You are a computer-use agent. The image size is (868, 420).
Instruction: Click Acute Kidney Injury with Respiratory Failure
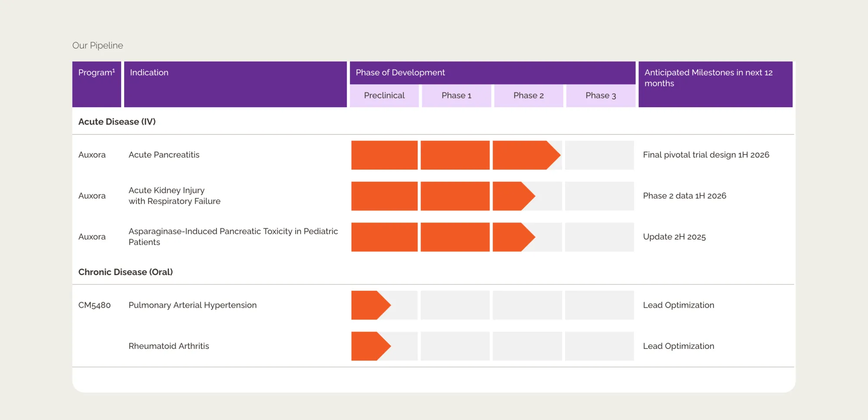coord(174,196)
